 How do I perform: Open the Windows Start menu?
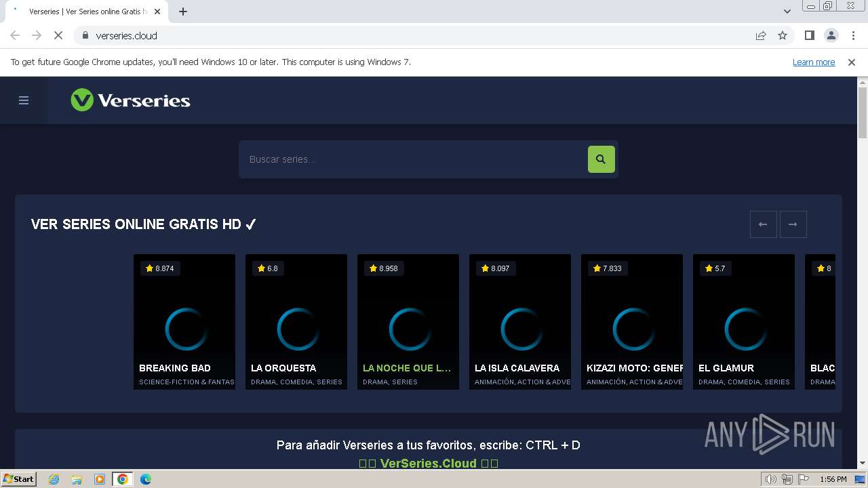pos(19,479)
